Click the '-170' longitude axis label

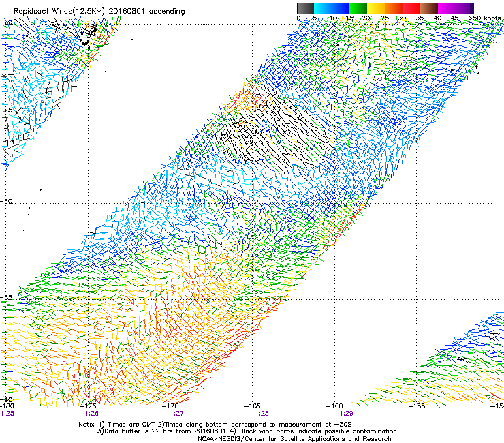coord(171,406)
